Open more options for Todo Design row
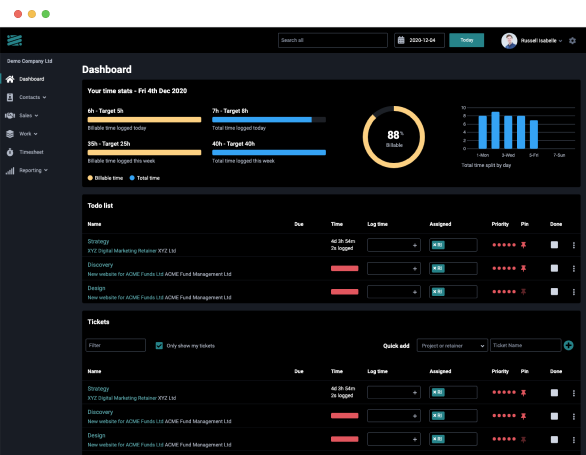This screenshot has width=586, height=455. (574, 292)
